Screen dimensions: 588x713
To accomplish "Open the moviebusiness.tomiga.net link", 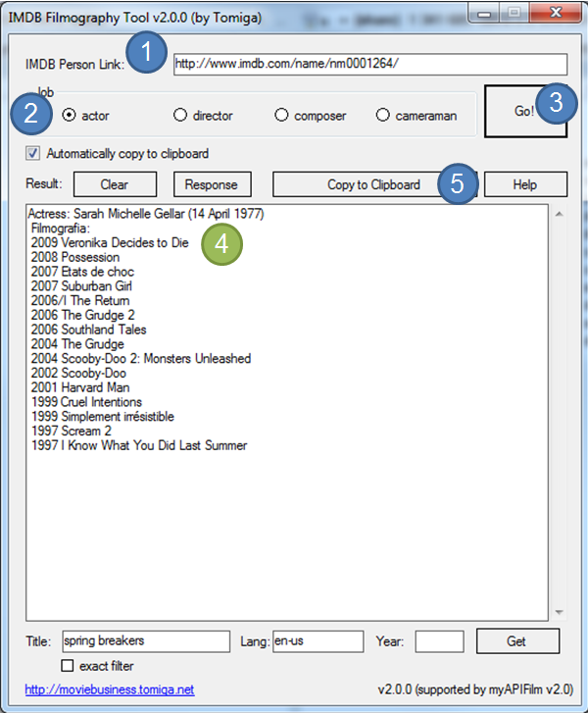I will click(x=110, y=689).
